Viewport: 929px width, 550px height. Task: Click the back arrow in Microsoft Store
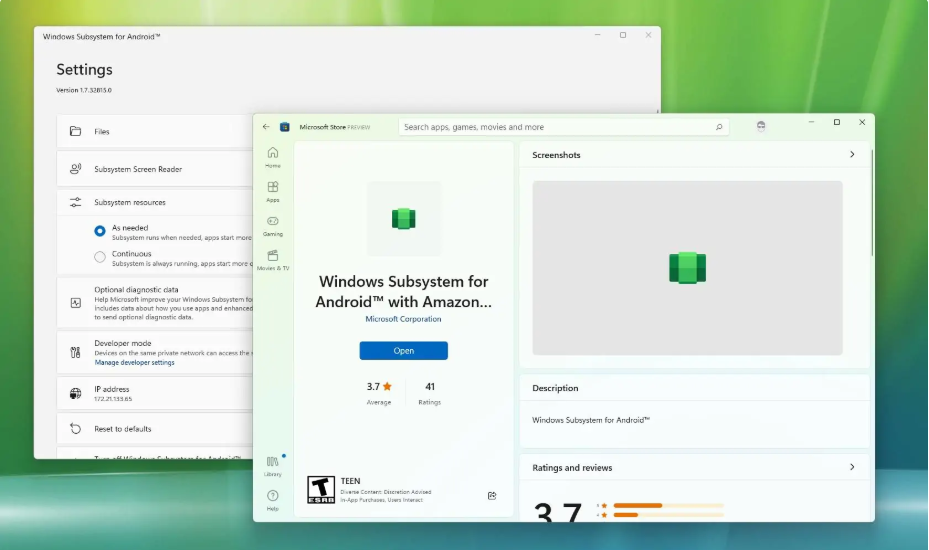point(266,127)
